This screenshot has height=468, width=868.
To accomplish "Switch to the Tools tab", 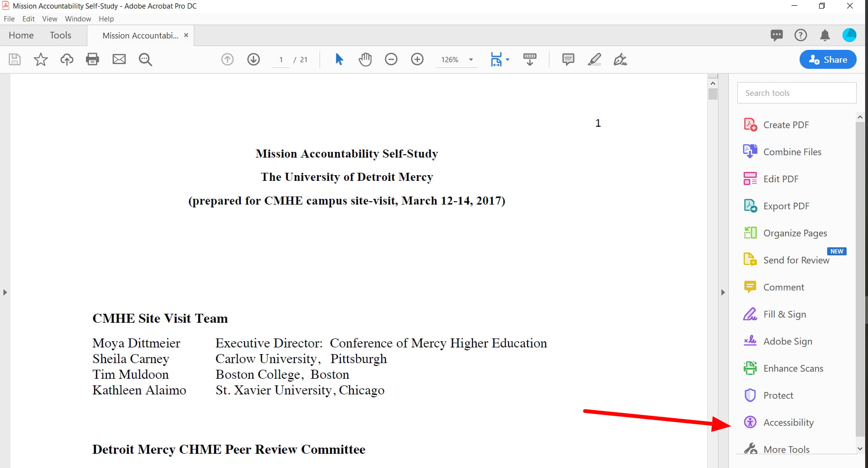I will pos(60,35).
